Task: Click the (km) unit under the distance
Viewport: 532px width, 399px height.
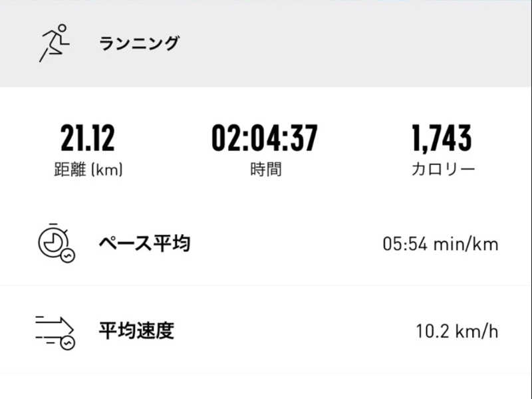Action: click(x=106, y=169)
